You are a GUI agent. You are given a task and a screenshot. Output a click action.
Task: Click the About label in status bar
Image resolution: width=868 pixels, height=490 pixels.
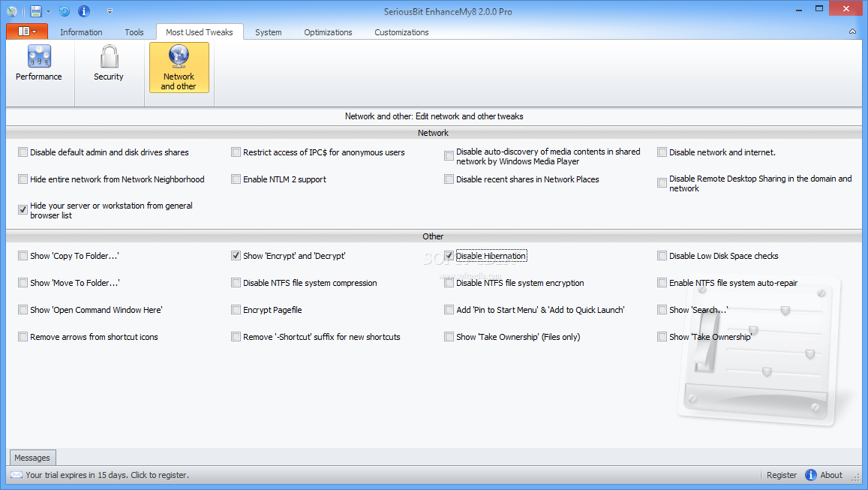coord(831,475)
